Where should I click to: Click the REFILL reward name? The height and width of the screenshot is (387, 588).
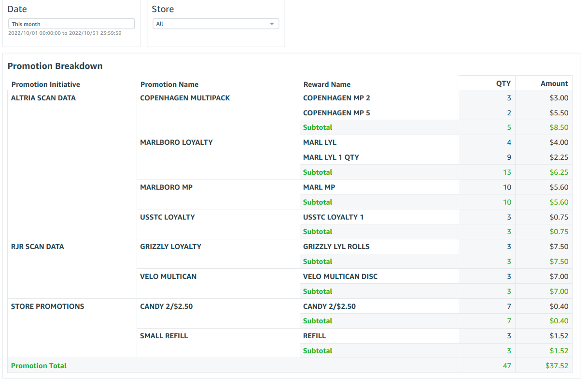[x=314, y=336]
